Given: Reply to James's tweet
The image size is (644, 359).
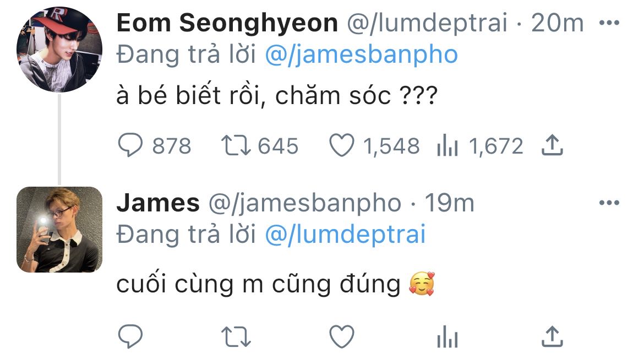Looking at the screenshot, I should coord(130,335).
